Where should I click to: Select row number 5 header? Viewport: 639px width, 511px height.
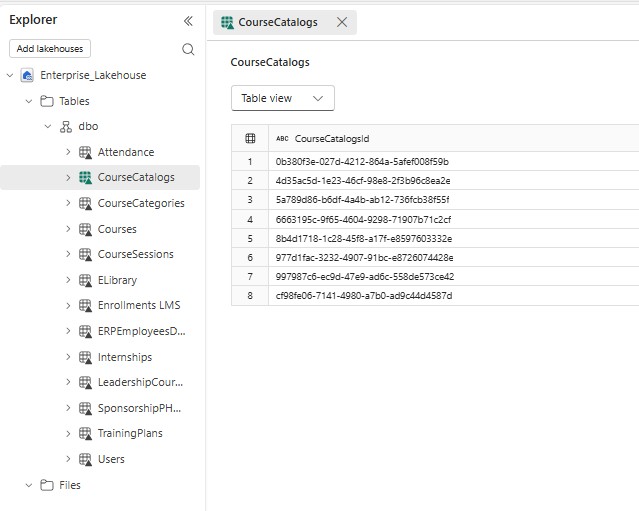tap(250, 238)
